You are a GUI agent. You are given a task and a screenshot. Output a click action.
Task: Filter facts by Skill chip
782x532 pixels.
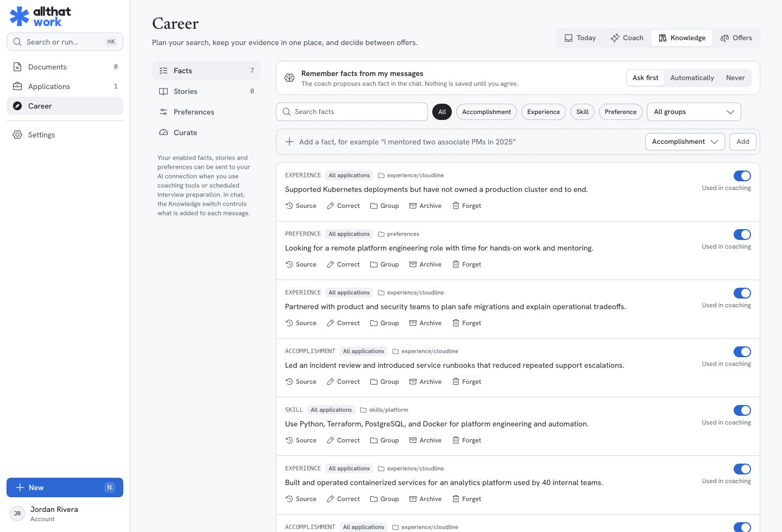[582, 112]
